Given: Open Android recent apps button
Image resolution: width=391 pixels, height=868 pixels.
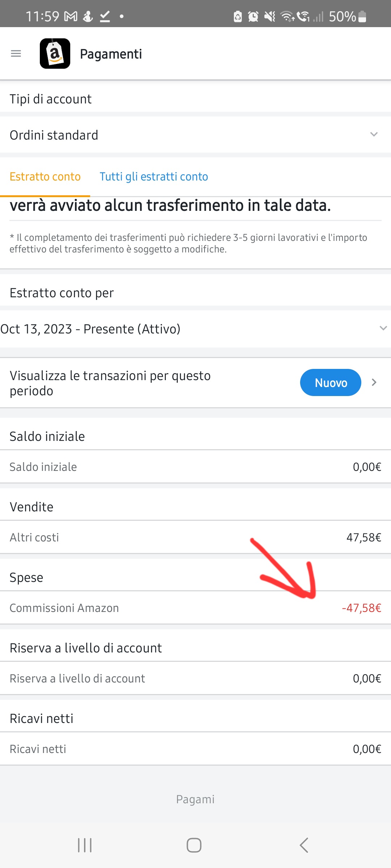Looking at the screenshot, I should (85, 845).
